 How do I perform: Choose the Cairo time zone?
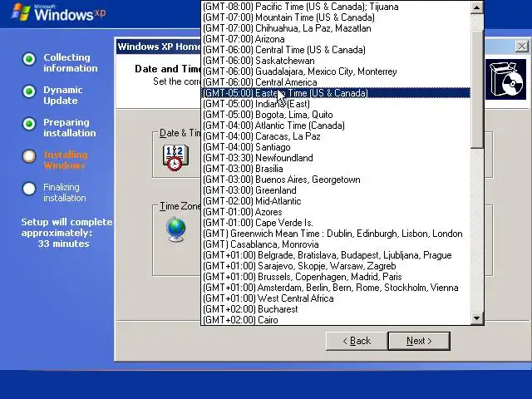click(336, 320)
